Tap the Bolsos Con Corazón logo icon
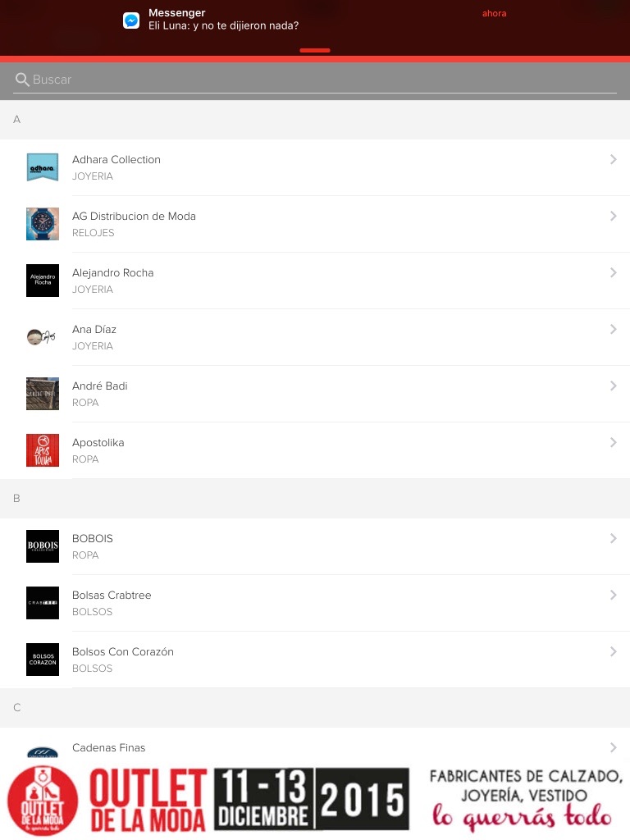 (43, 660)
